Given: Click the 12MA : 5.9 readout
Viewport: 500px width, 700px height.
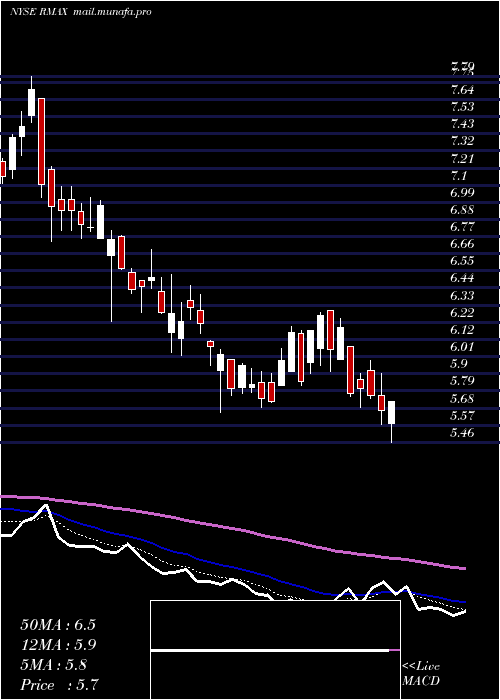Looking at the screenshot, I should coord(58,645).
